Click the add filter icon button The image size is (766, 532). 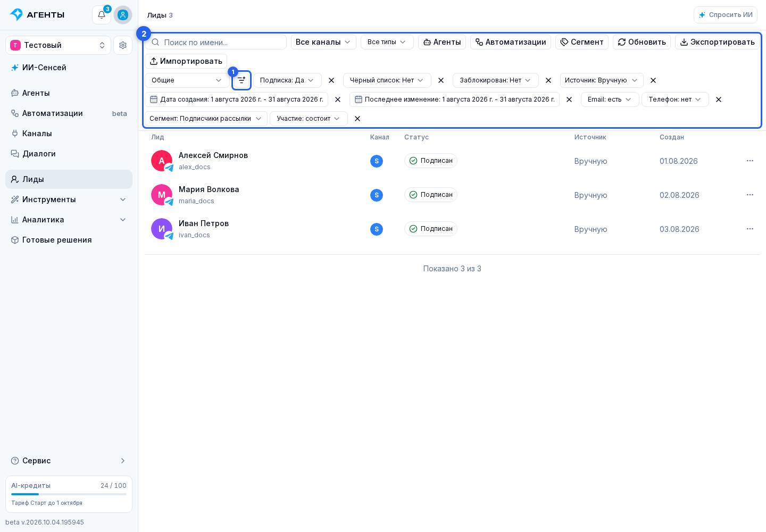point(242,80)
